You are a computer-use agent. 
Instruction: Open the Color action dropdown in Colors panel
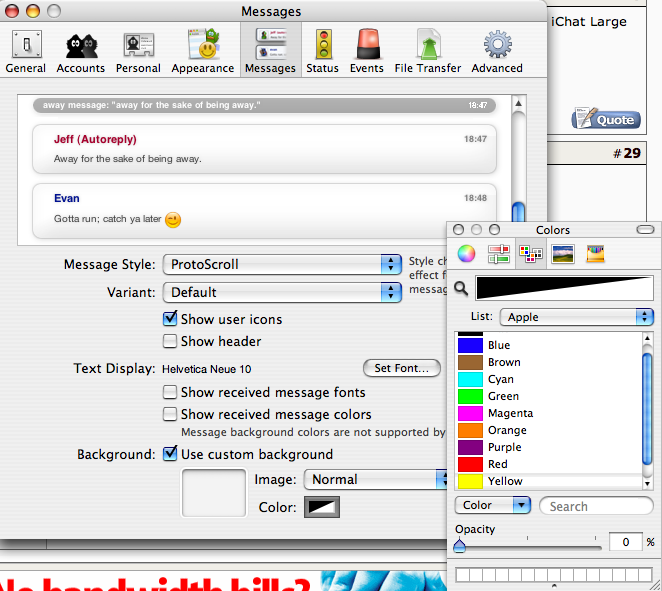493,505
